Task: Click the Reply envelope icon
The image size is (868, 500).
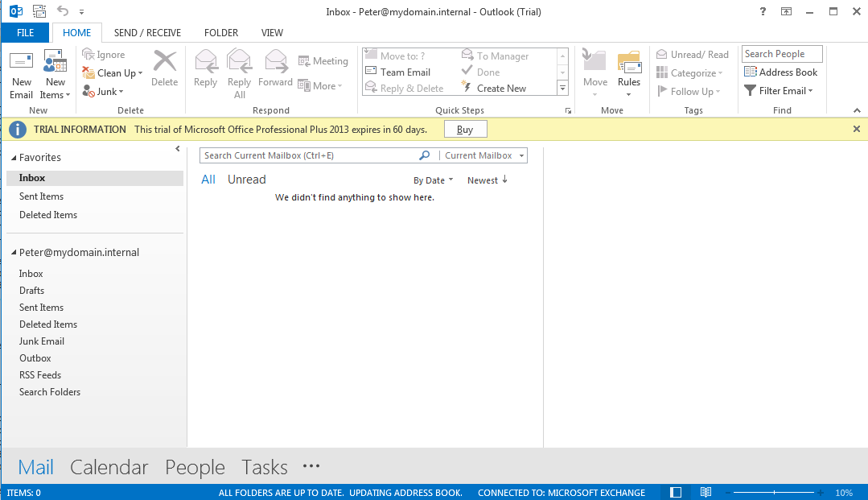Action: tap(205, 61)
